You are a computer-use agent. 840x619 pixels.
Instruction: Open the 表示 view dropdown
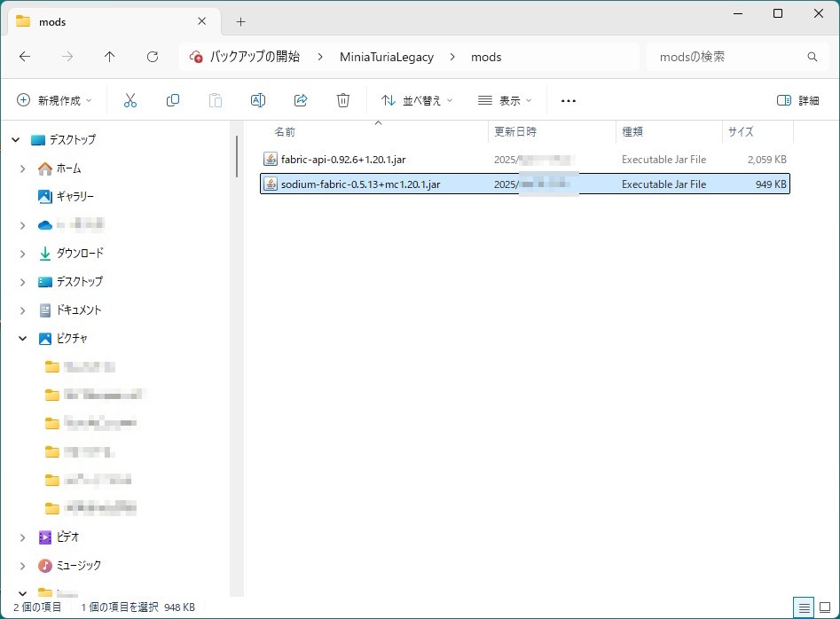point(505,100)
